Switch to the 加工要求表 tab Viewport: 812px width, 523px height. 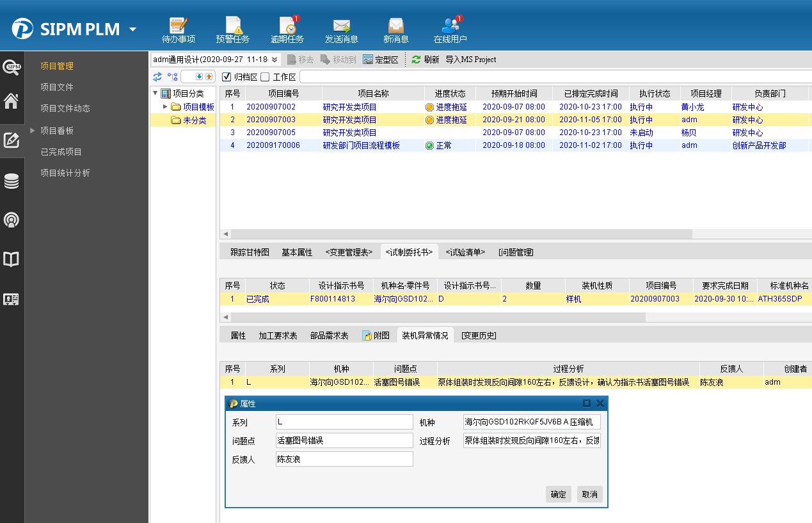(278, 335)
